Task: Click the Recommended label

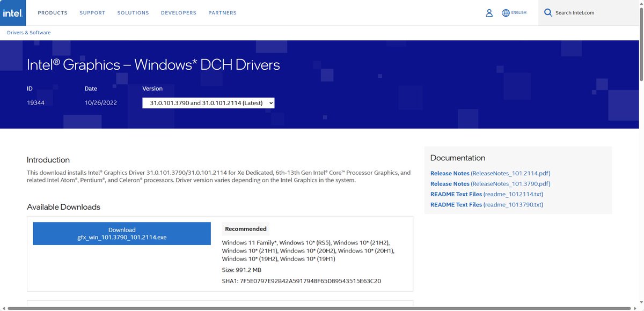Action: point(246,229)
